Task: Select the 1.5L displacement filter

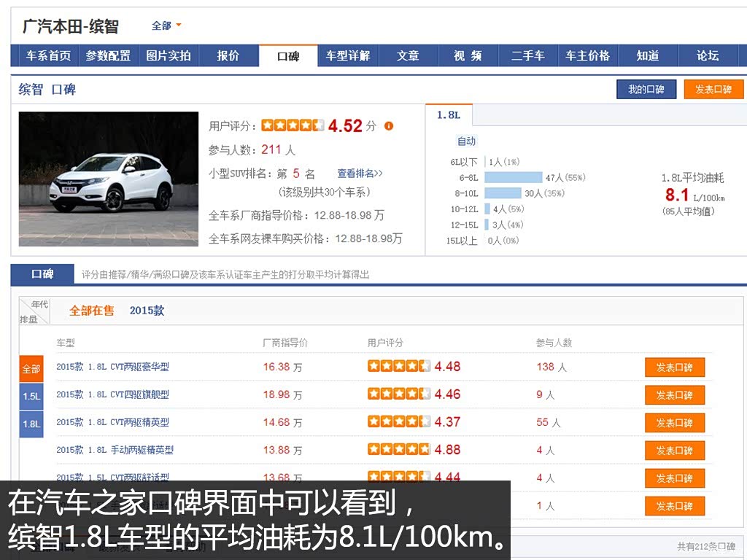Action: (x=31, y=396)
